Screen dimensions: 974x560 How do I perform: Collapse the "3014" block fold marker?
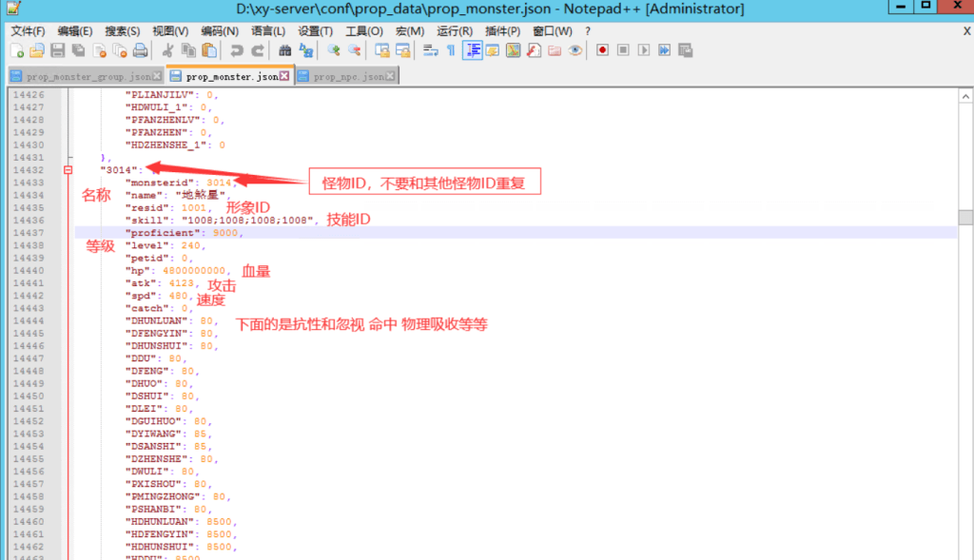(x=68, y=170)
